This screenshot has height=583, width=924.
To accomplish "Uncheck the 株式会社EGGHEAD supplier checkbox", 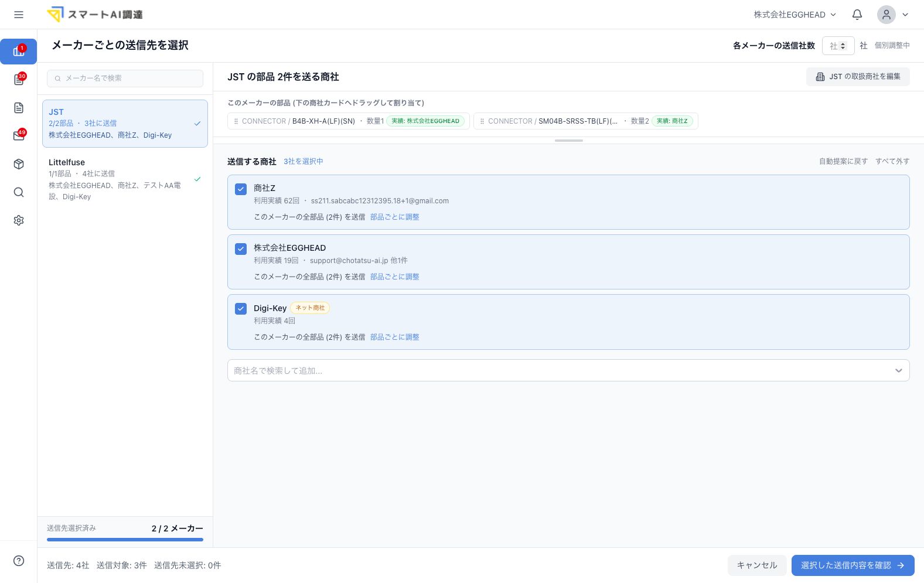I will (241, 249).
